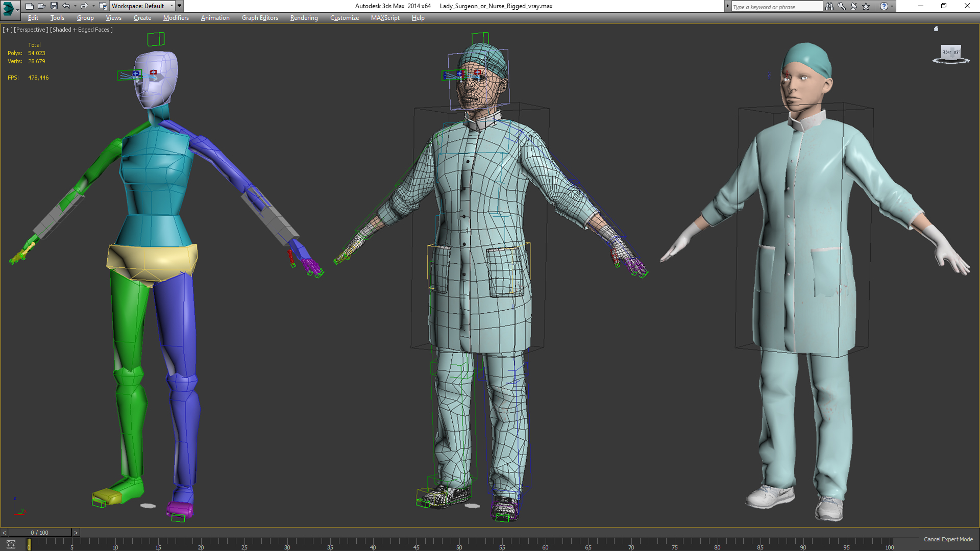The height and width of the screenshot is (551, 980).
Task: Select the wireframe surgeon's coat pocket
Action: 505,272
